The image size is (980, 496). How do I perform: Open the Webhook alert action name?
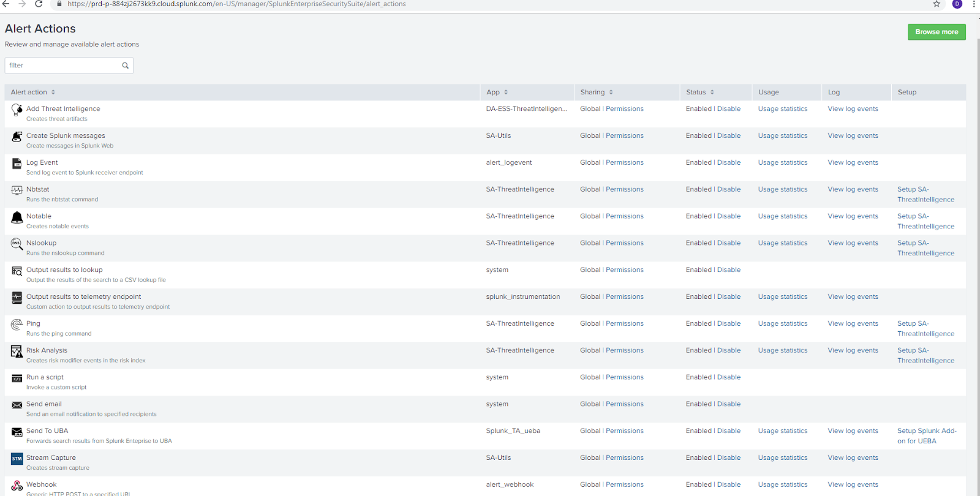point(41,485)
